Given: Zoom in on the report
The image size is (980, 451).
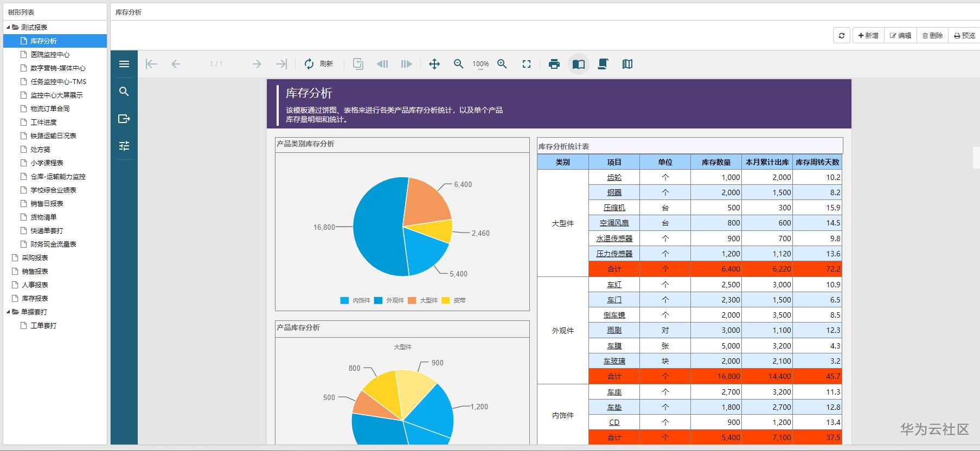Looking at the screenshot, I should (x=502, y=64).
